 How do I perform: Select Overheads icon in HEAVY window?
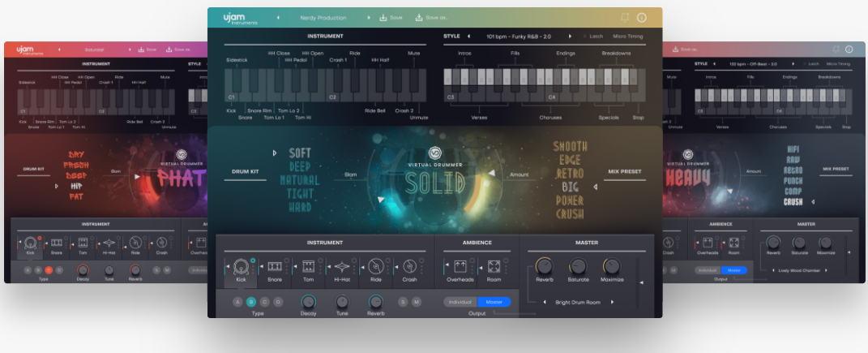pyautogui.click(x=708, y=243)
